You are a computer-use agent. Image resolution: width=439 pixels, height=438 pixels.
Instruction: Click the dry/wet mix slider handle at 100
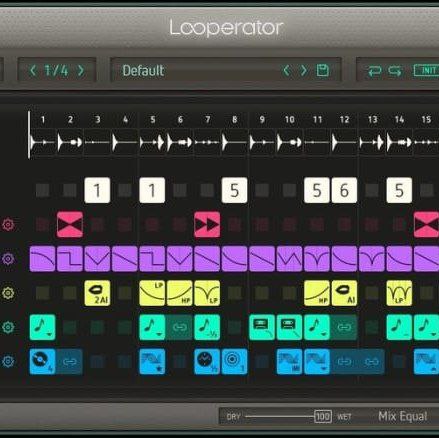pos(323,416)
